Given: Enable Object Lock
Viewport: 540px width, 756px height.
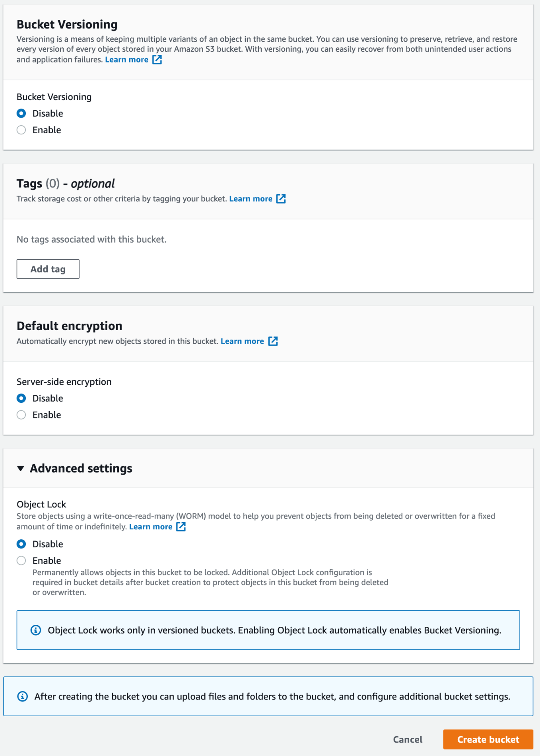Looking at the screenshot, I should click(21, 560).
